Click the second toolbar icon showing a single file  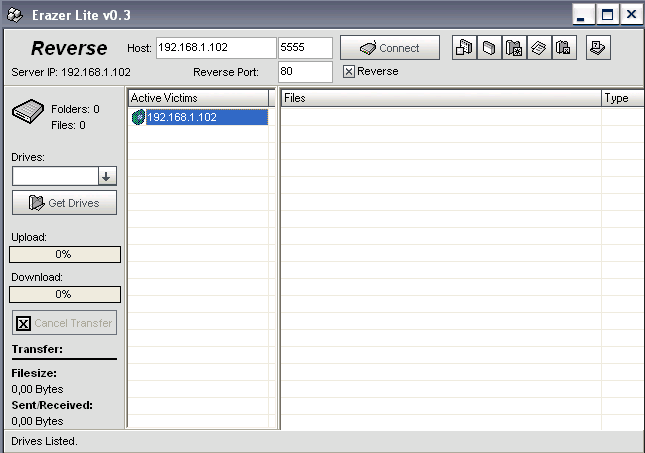point(489,48)
